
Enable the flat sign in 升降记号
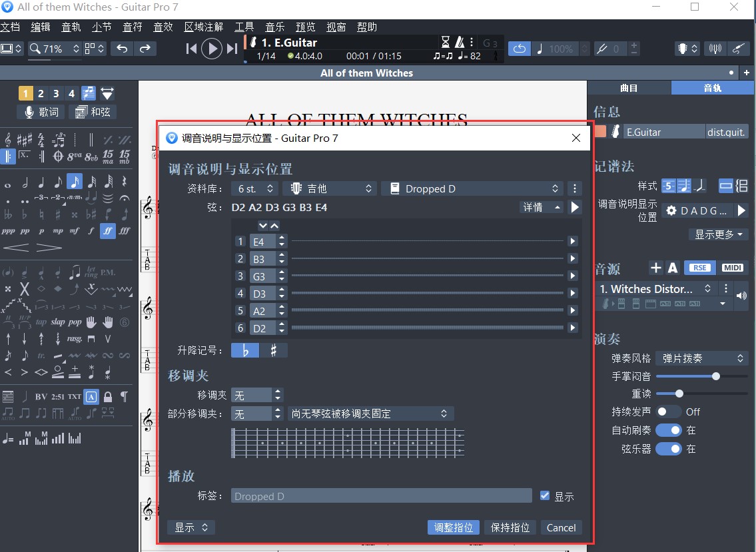(x=244, y=350)
